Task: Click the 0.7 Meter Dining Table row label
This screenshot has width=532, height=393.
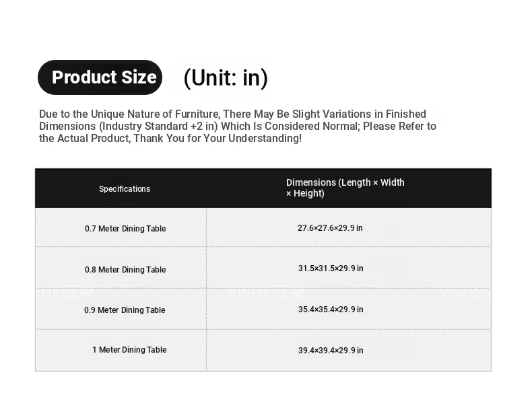Action: click(x=125, y=229)
